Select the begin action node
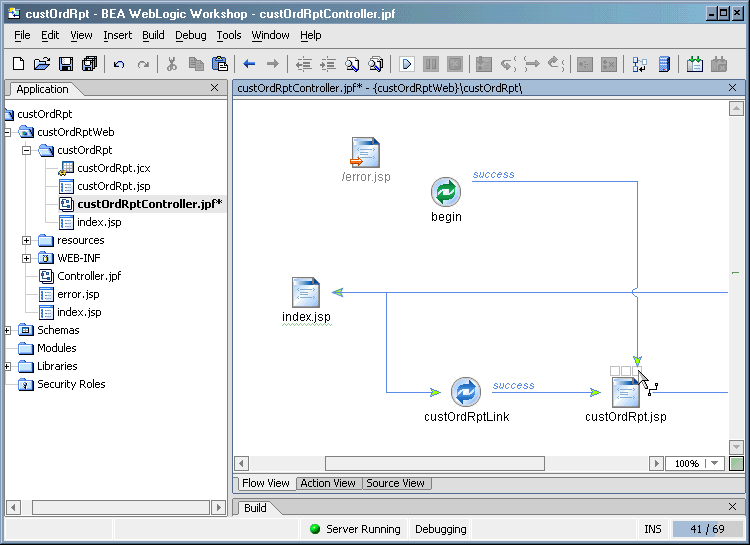Image resolution: width=750 pixels, height=545 pixels. click(x=446, y=192)
